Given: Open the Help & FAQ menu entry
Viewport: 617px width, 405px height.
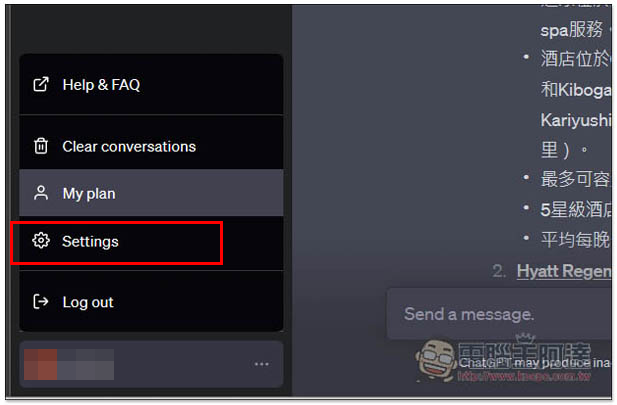Looking at the screenshot, I should click(151, 85).
